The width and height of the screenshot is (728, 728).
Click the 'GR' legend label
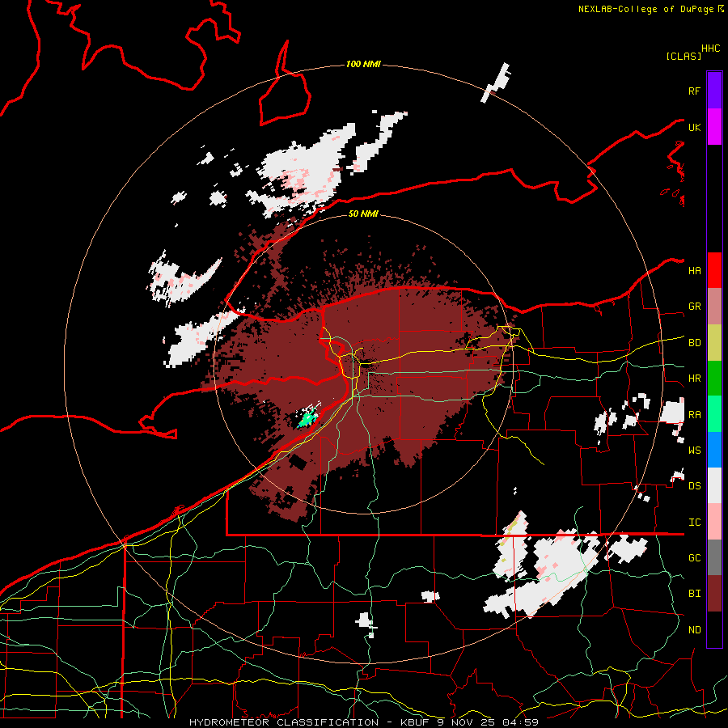pos(694,307)
